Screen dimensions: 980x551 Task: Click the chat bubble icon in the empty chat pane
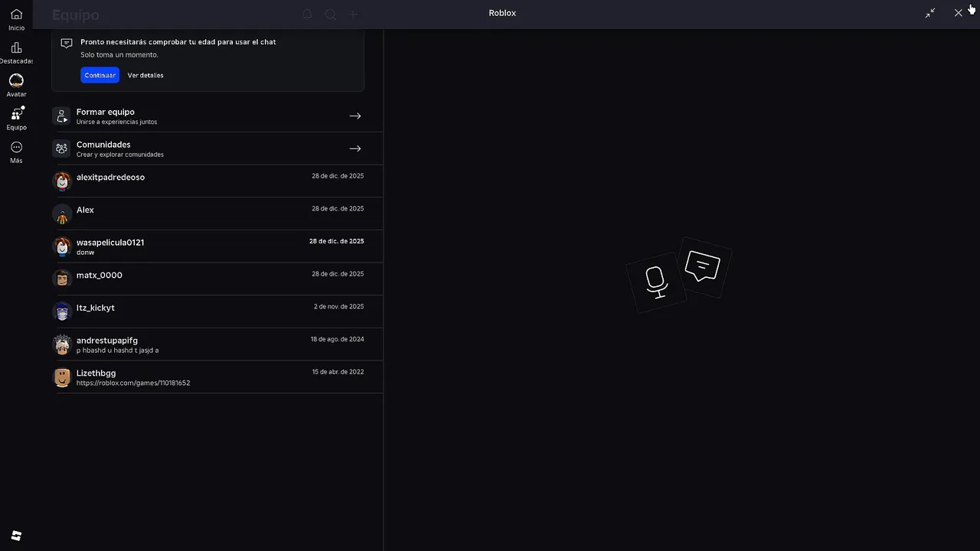click(702, 266)
